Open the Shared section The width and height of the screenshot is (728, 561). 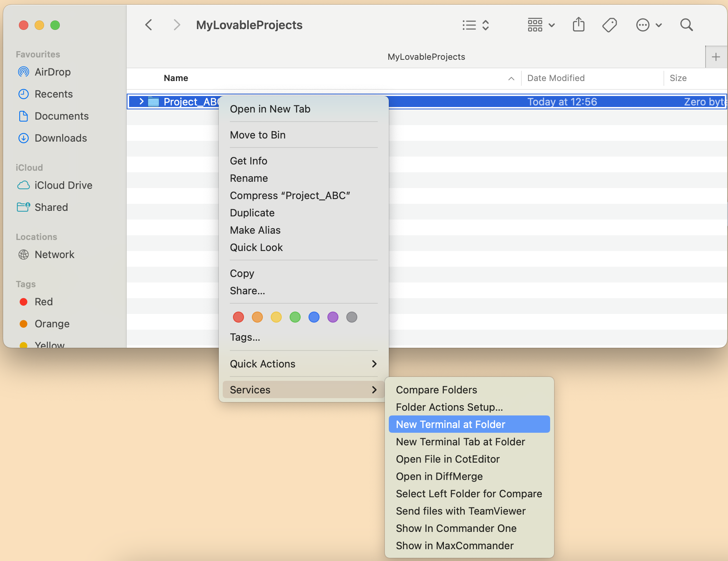click(x=51, y=207)
